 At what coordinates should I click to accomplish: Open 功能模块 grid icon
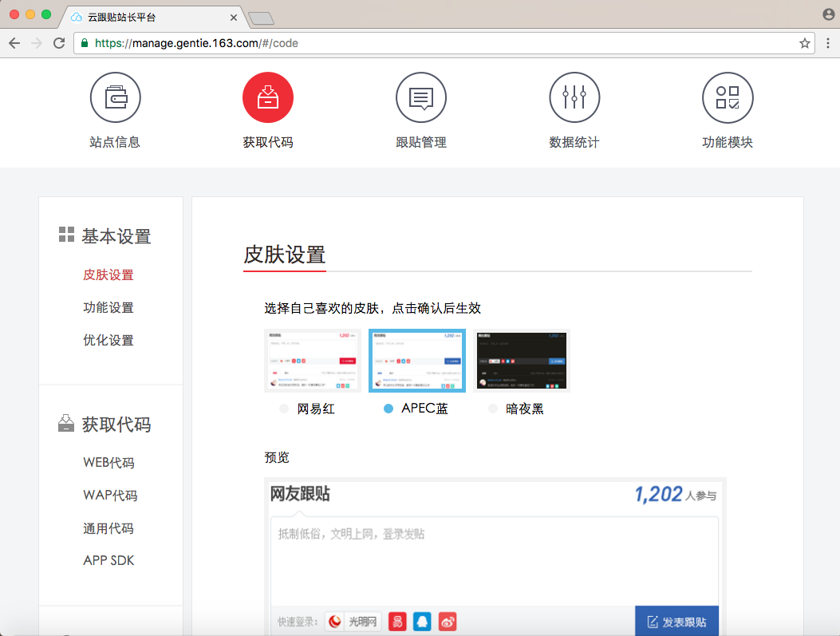pos(727,97)
